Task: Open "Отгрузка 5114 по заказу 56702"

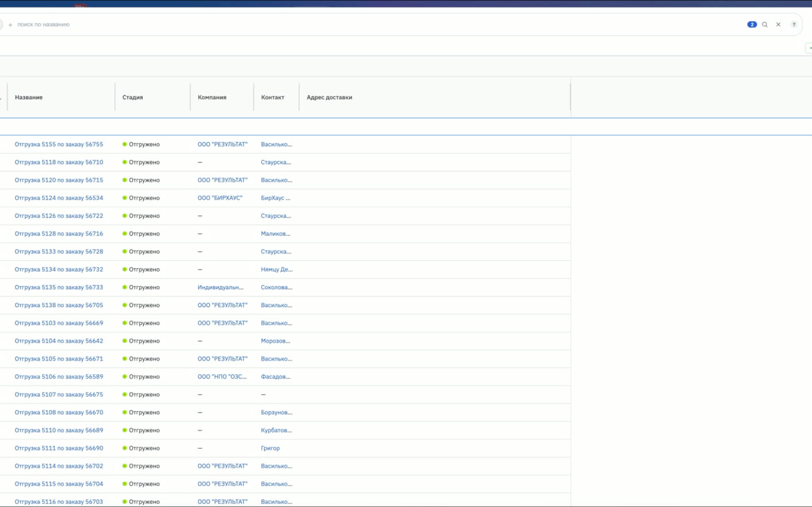Action: (x=59, y=466)
